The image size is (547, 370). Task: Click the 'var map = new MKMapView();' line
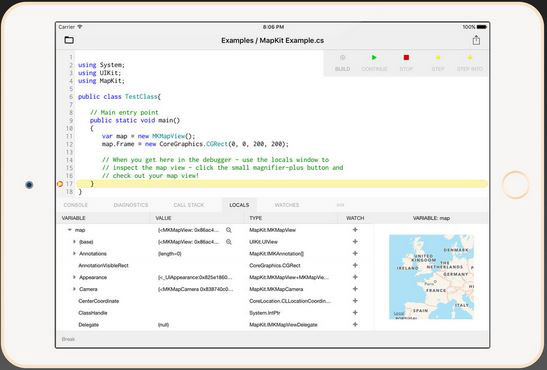point(149,136)
